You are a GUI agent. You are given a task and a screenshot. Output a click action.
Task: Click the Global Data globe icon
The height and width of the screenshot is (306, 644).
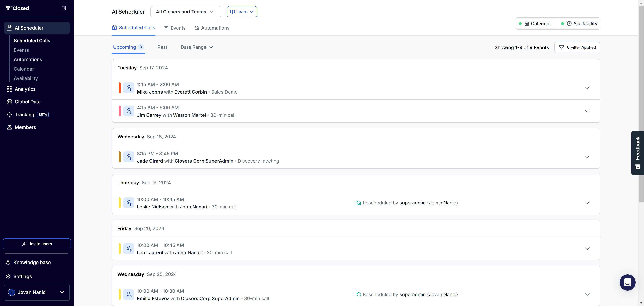pos(9,102)
